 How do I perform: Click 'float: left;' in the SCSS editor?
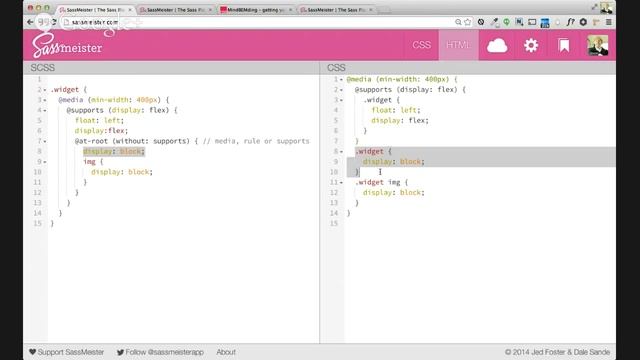click(x=99, y=120)
